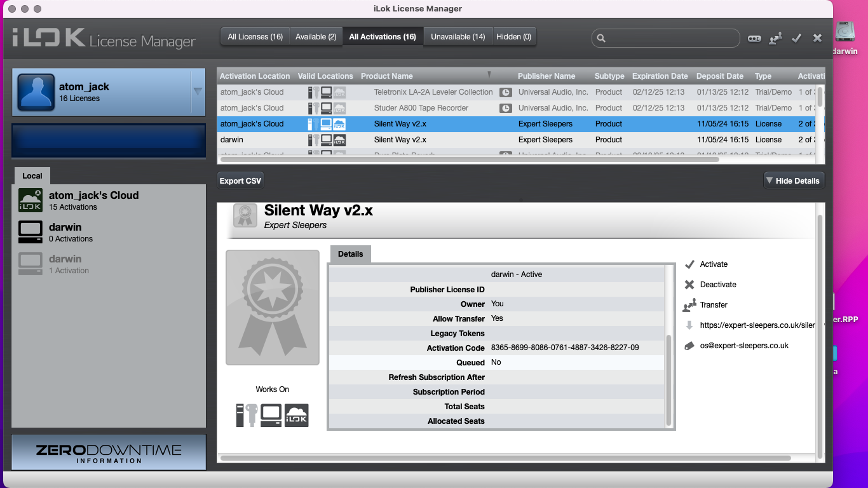Click the details pane bottom horizontal scrollbar

point(506,457)
